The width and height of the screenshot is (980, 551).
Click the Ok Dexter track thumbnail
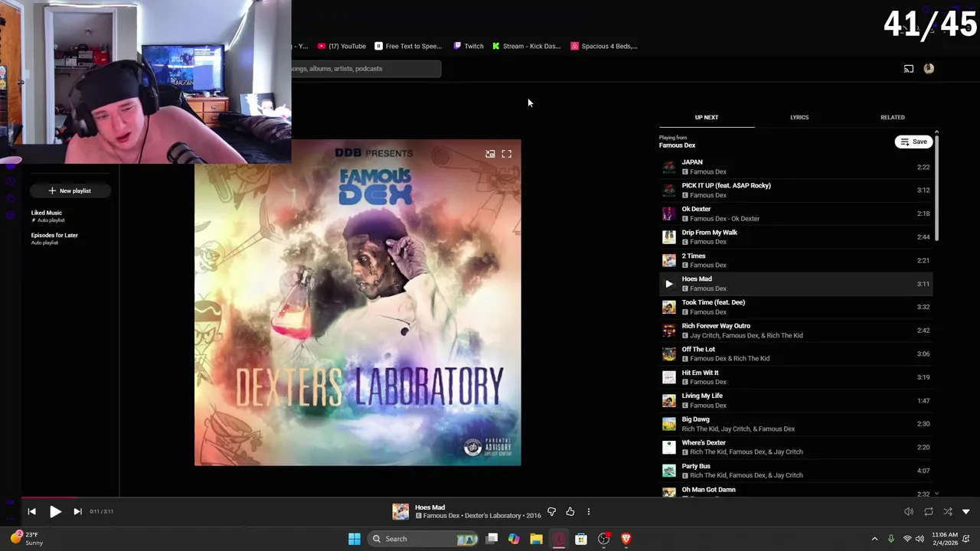pyautogui.click(x=669, y=214)
